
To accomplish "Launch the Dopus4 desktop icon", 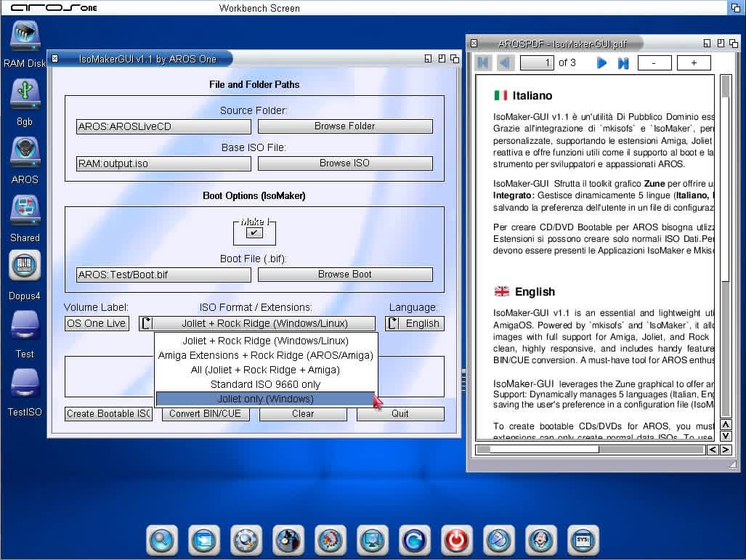I will click(x=25, y=266).
